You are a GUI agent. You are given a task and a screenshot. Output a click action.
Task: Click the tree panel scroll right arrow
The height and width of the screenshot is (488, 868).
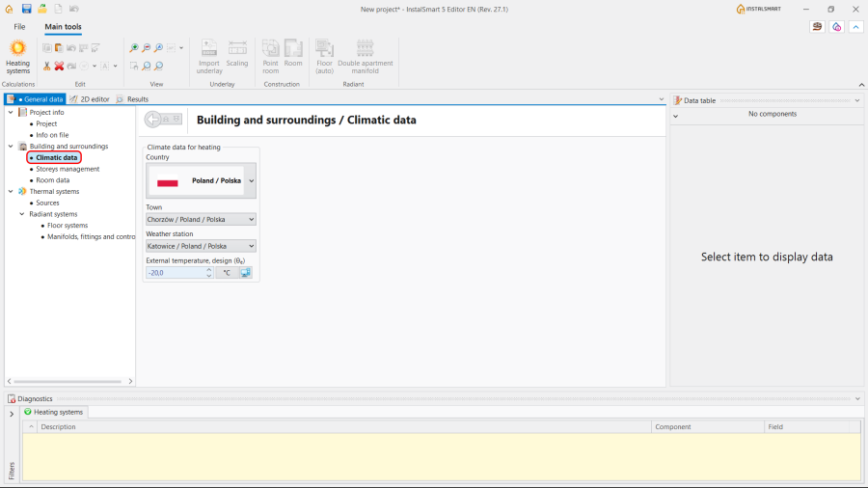[x=130, y=381]
